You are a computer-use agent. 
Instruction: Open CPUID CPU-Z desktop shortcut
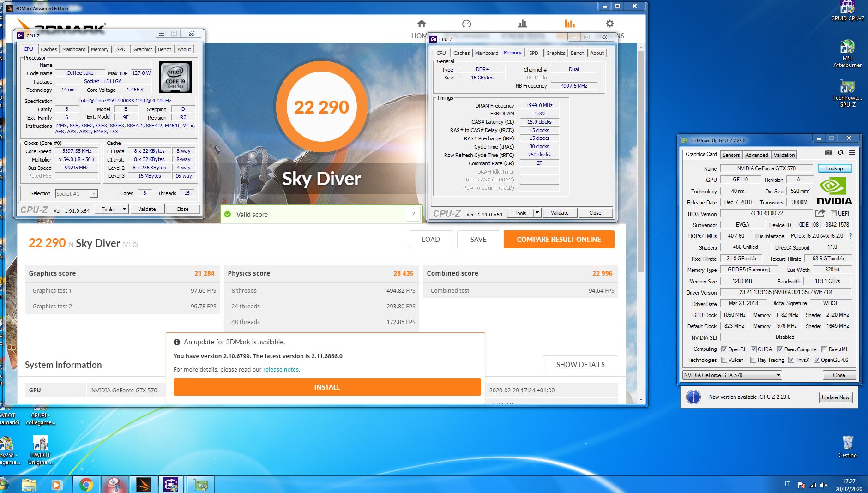847,11
